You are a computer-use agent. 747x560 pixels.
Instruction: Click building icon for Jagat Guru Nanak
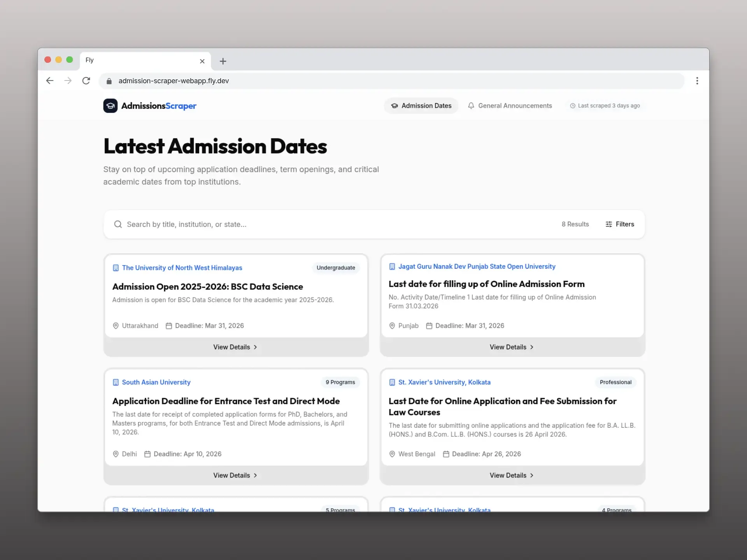click(392, 267)
